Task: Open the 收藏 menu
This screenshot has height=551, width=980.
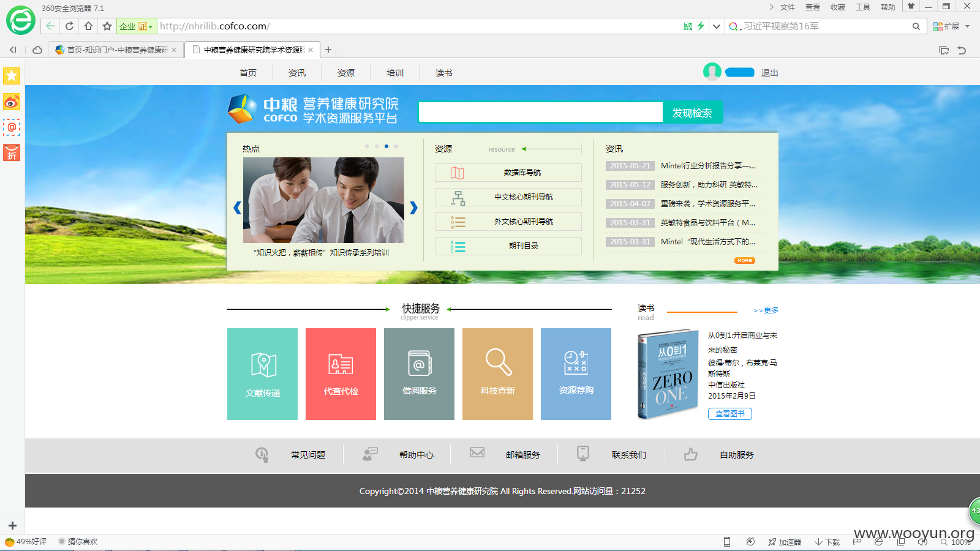Action: 837,7
